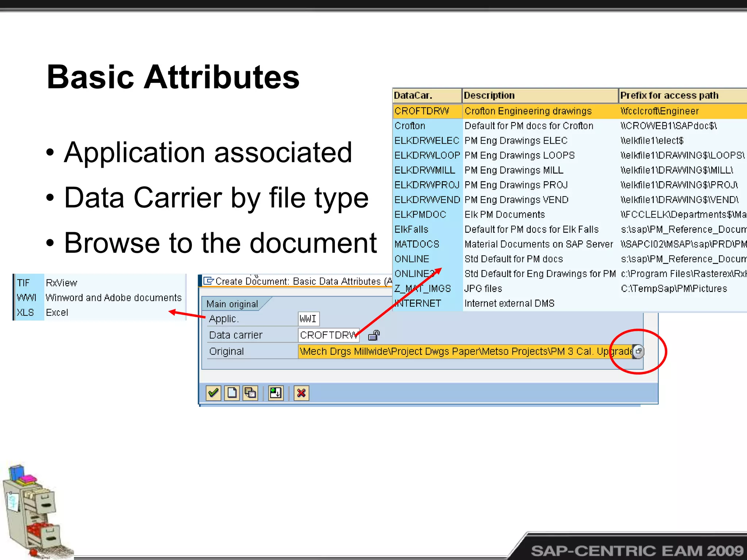Select the ELKDRWMILL data carrier entry
747x560 pixels.
point(427,170)
